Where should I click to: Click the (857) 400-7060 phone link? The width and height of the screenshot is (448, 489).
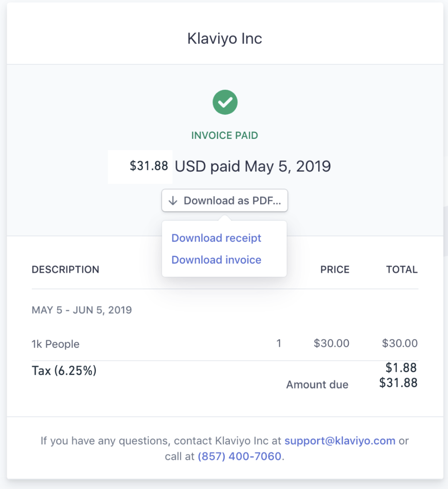239,456
